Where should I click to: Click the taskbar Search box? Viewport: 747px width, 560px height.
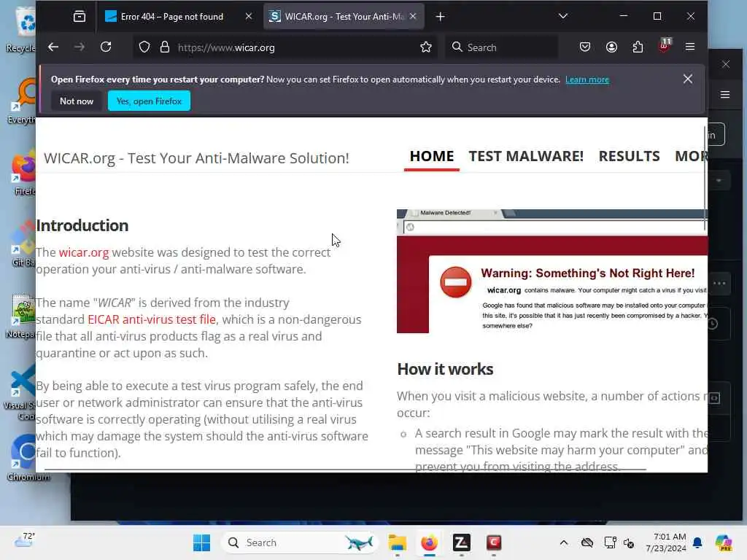(300, 542)
